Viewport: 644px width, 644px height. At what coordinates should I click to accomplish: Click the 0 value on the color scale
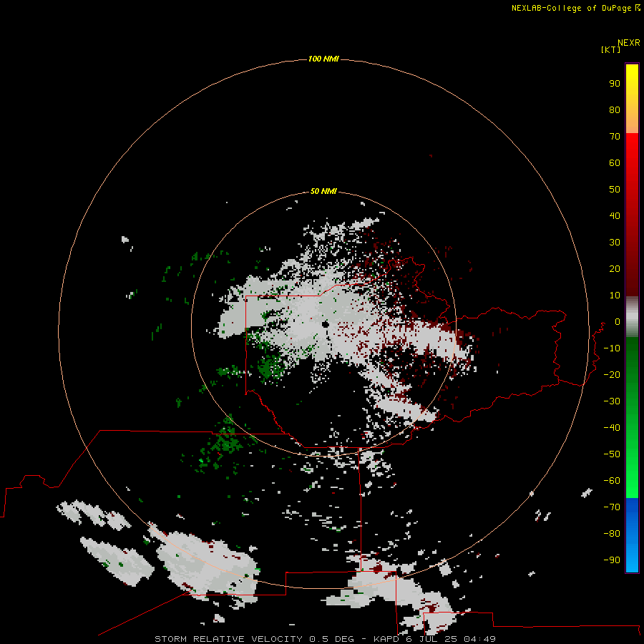pyautogui.click(x=618, y=321)
